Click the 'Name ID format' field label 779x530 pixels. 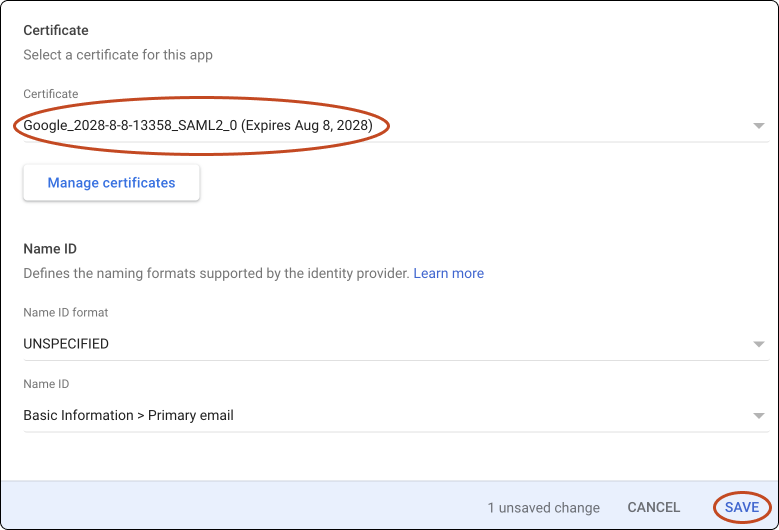coord(65,312)
